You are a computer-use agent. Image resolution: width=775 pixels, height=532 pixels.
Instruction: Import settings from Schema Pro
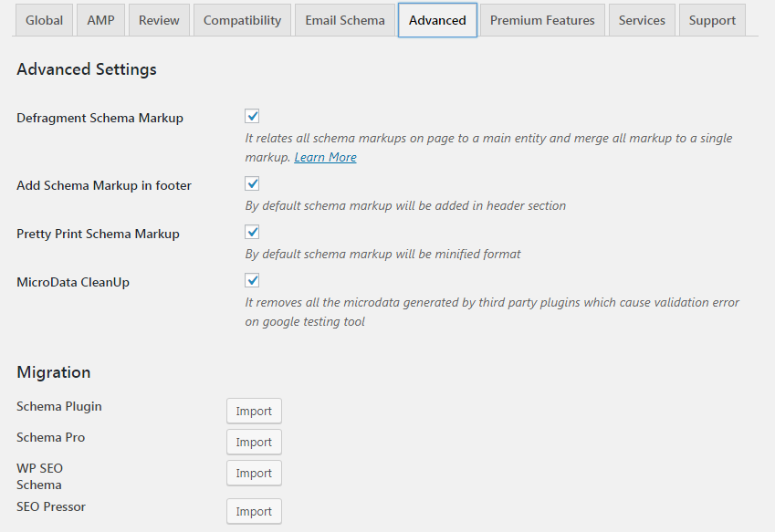254,443
